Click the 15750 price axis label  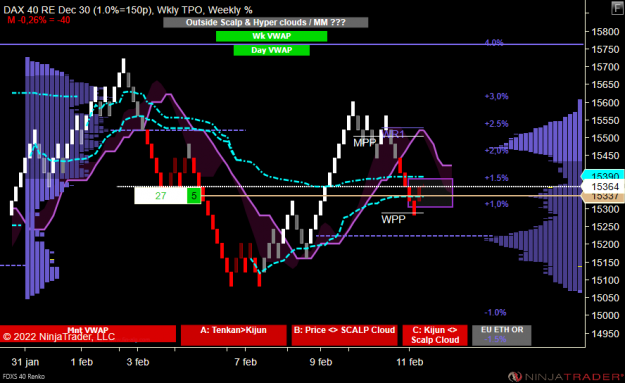click(x=605, y=49)
